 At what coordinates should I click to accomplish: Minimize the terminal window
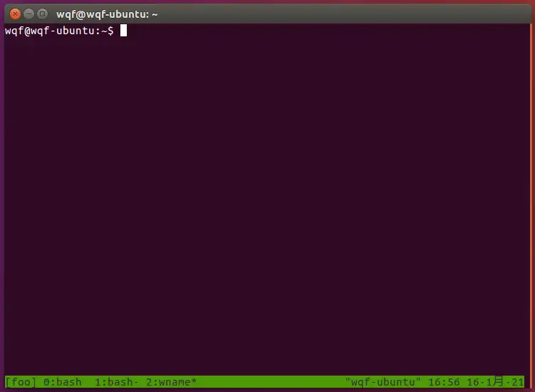pos(28,14)
